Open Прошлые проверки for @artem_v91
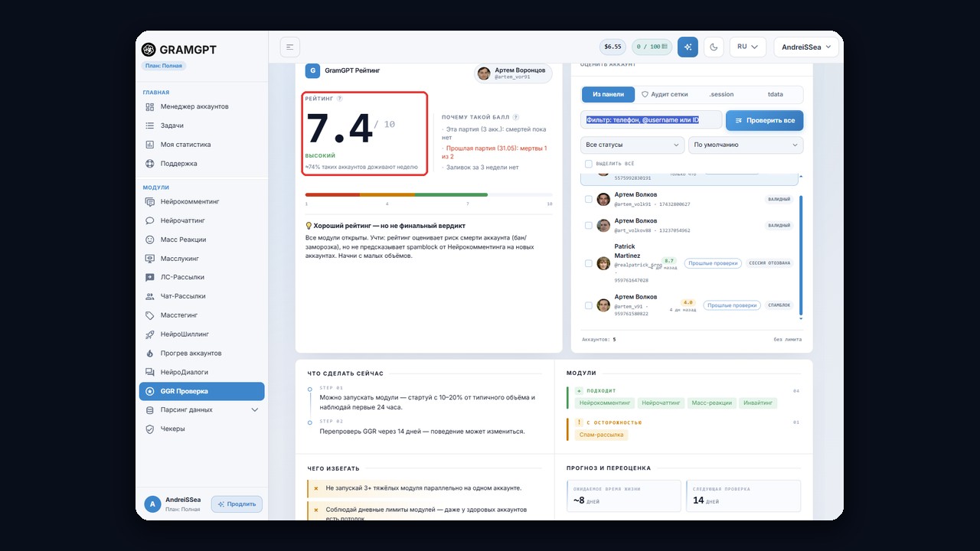The width and height of the screenshot is (980, 551). (733, 305)
